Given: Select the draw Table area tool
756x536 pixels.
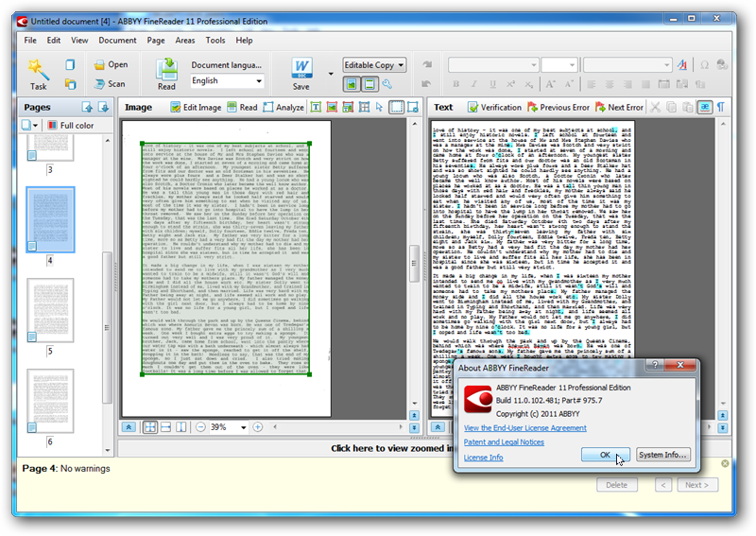Looking at the screenshot, I should point(364,107).
